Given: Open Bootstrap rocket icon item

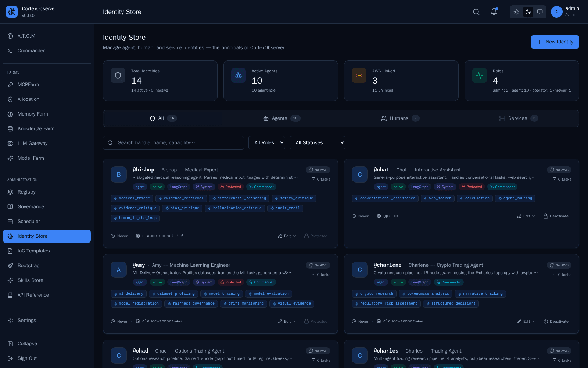Looking at the screenshot, I should (x=47, y=266).
